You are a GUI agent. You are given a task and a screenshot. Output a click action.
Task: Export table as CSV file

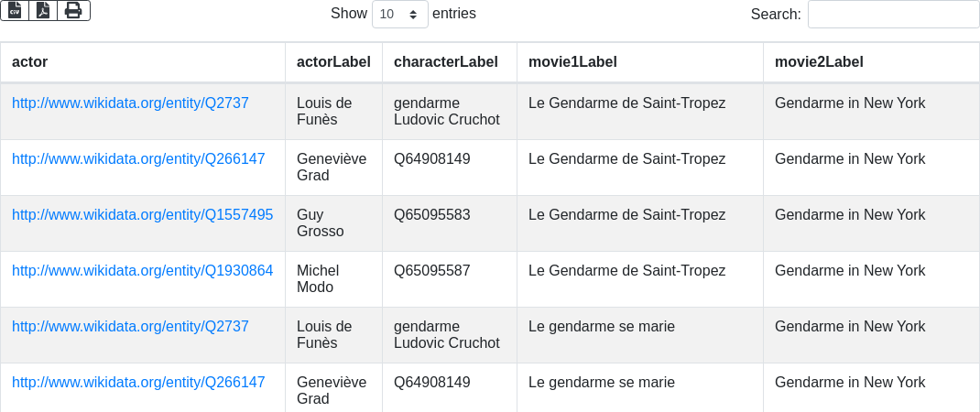click(15, 10)
